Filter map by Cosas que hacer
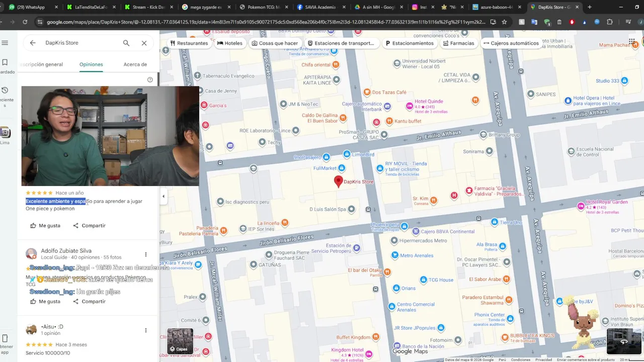 click(x=275, y=43)
